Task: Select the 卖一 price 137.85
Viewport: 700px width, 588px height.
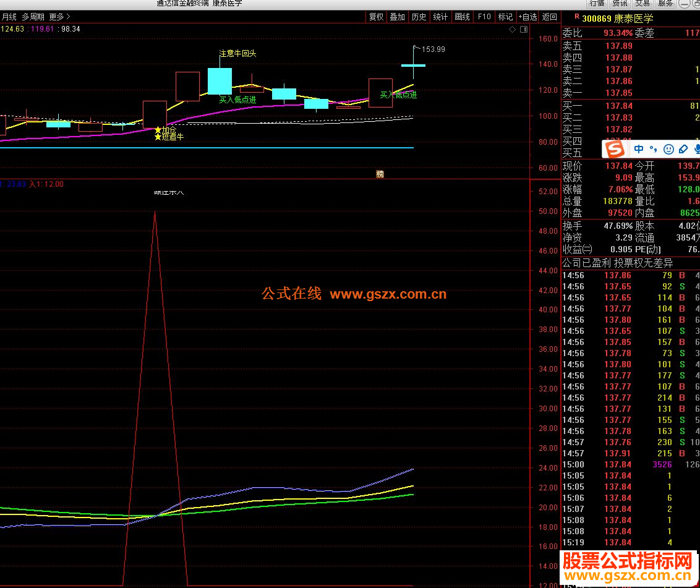Action: pos(619,93)
